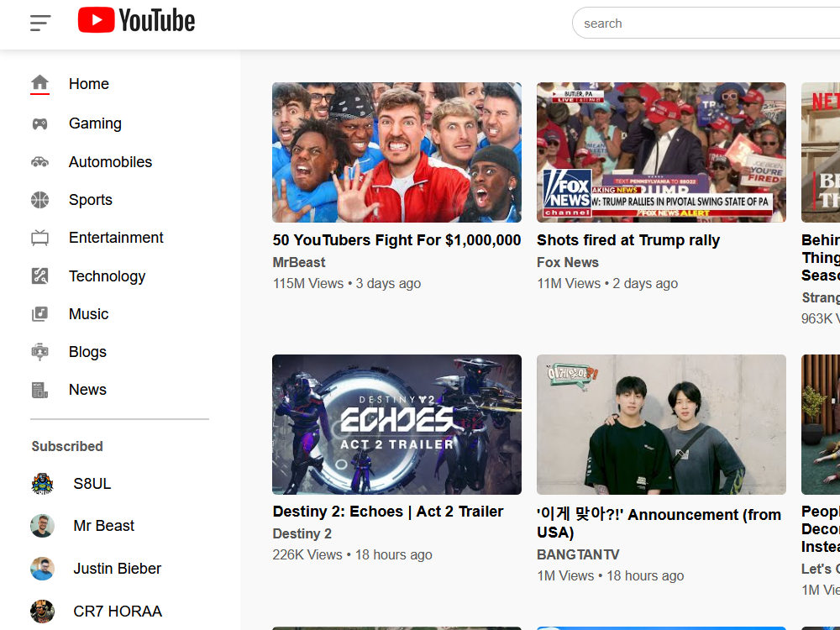840x630 pixels.
Task: Open S8UL subscription name
Action: coord(92,484)
